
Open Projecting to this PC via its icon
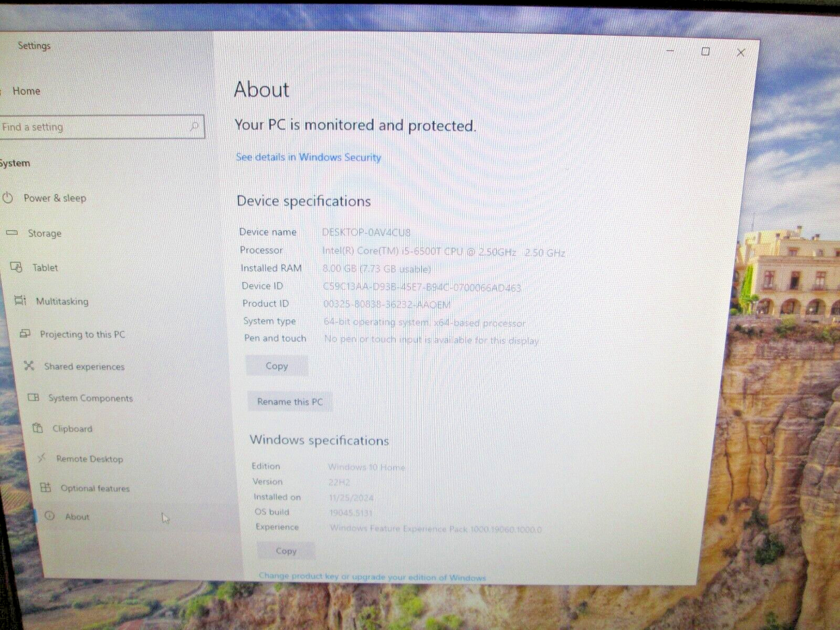25,334
